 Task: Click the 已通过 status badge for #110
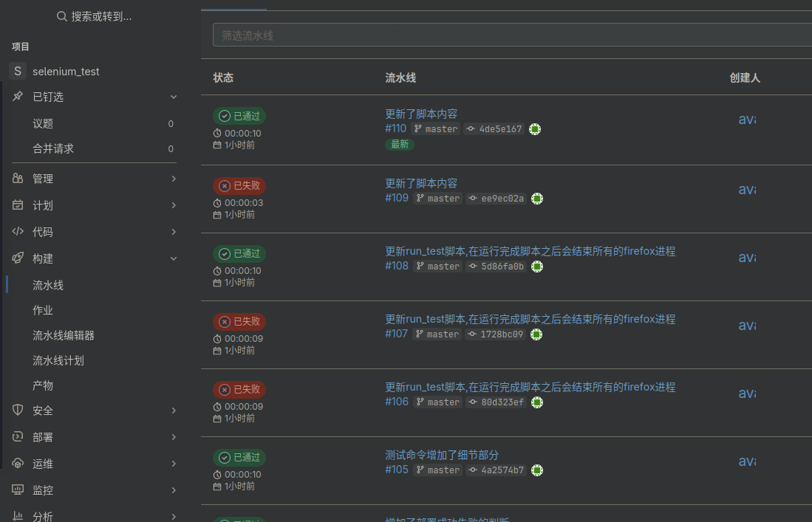[239, 116]
